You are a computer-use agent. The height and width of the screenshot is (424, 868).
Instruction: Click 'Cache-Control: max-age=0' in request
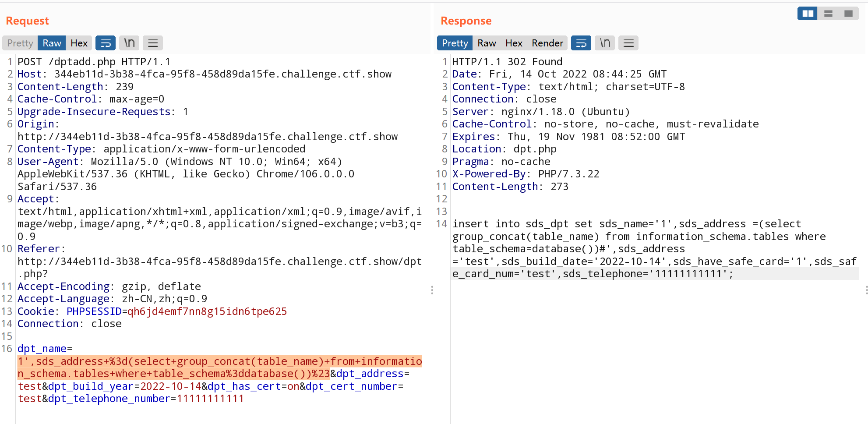91,99
